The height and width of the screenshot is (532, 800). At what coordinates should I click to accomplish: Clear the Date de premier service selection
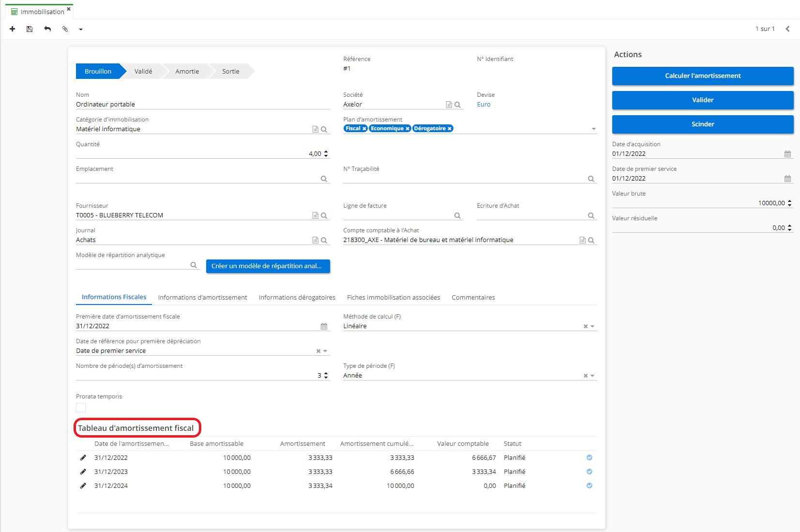coord(318,351)
